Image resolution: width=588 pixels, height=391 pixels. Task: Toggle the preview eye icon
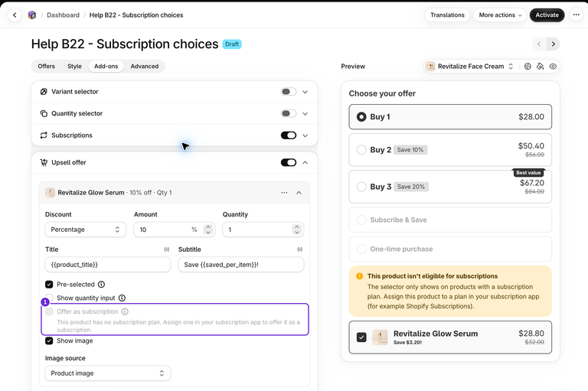click(553, 67)
